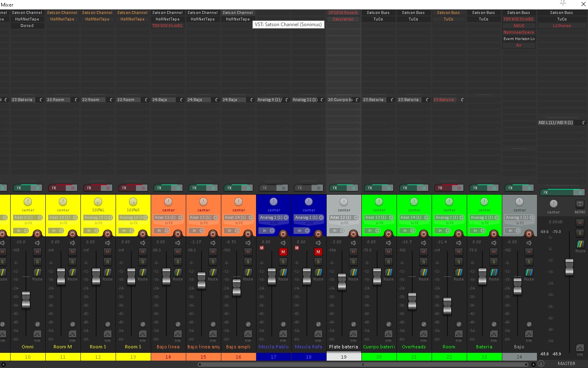Click the TDR VOS SlickEQ insert on the bus
588x368 pixels.
pyautogui.click(x=519, y=19)
